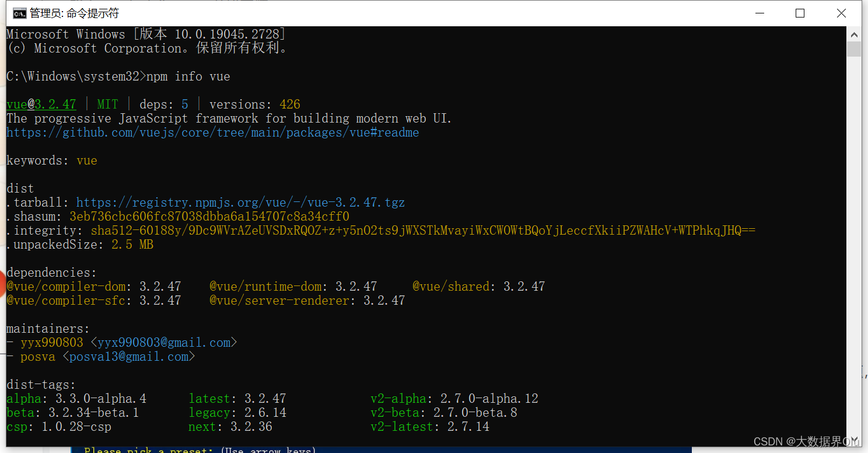
Task: Click the shasum hash value 3eb736cbc606fc87038dbba6a154707c8a34cff0
Action: (x=209, y=217)
